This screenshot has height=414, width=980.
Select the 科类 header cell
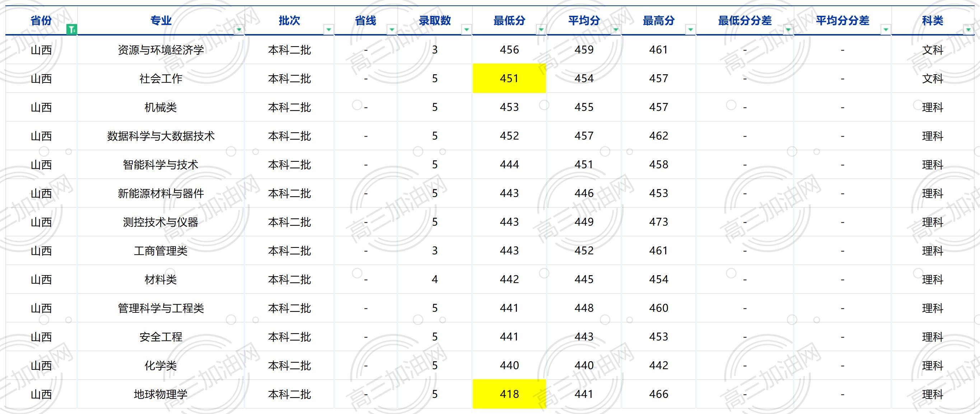933,20
